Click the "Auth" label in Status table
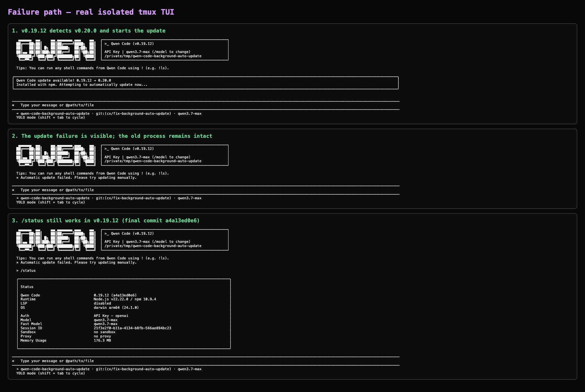The image size is (585, 392). tap(25, 316)
